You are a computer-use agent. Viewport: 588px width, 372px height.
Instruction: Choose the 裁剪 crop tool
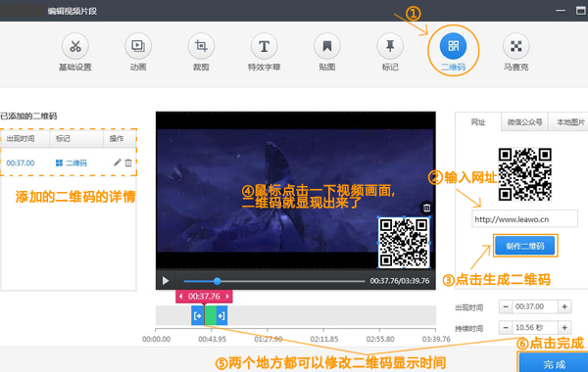coord(201,46)
